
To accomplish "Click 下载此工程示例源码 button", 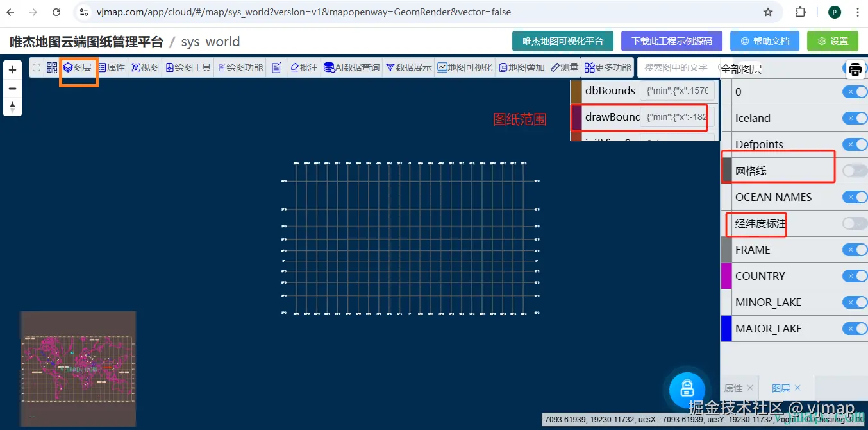I will click(672, 41).
